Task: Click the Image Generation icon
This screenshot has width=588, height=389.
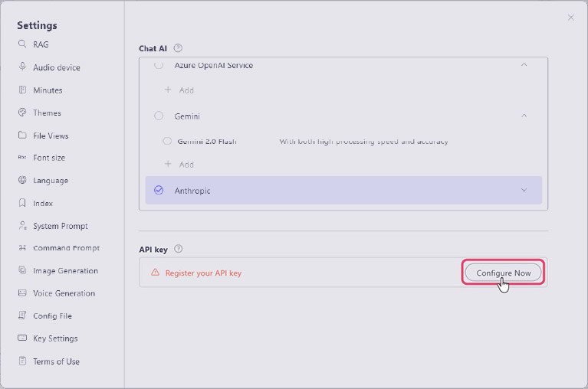Action: pyautogui.click(x=22, y=270)
